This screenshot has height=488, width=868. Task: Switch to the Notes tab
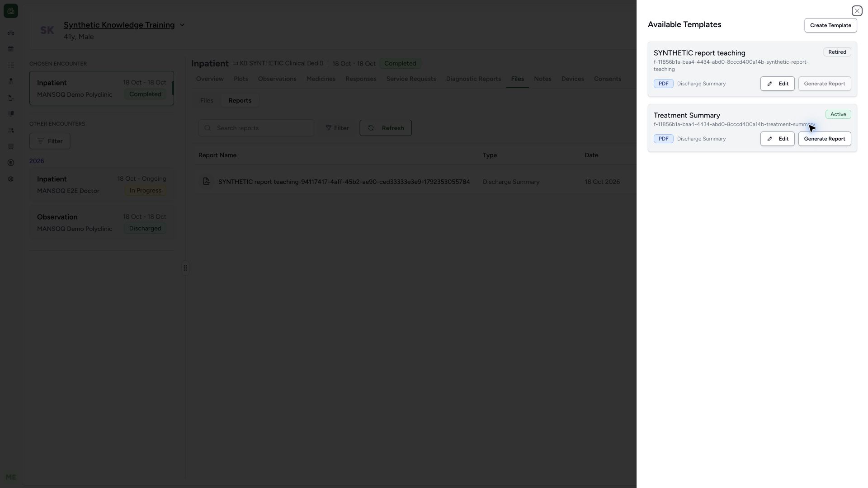click(x=542, y=79)
